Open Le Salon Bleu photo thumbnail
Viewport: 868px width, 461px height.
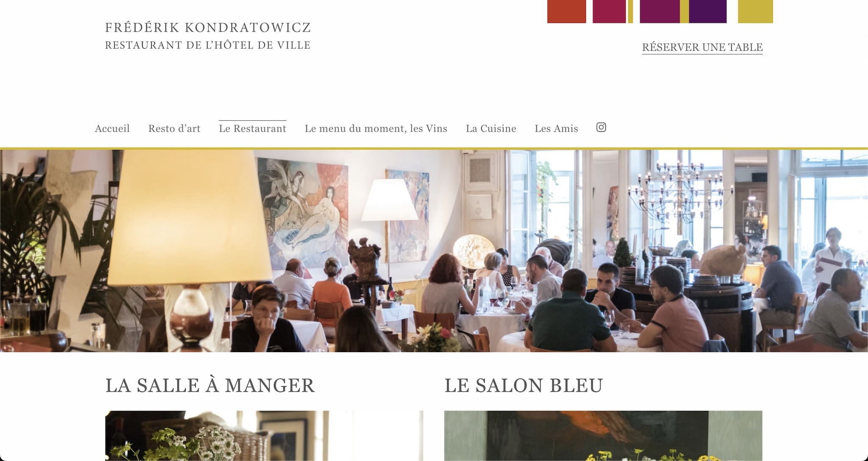(x=603, y=436)
